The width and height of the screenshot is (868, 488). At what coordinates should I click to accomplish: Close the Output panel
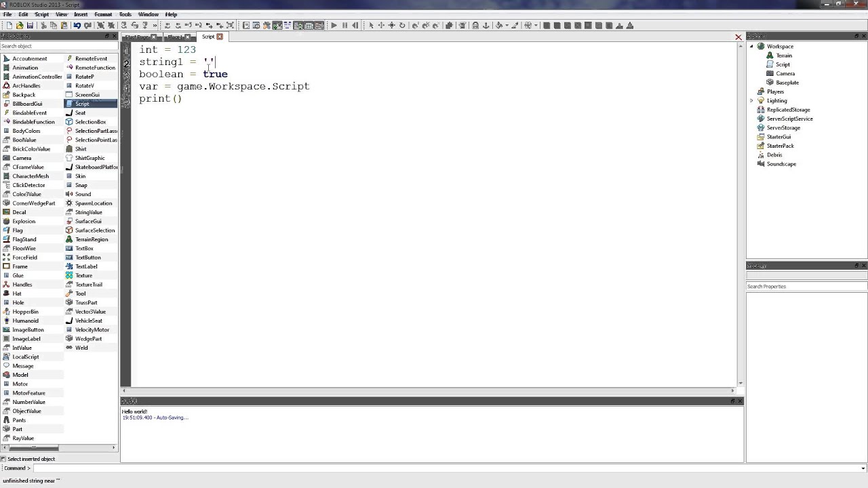[740, 401]
